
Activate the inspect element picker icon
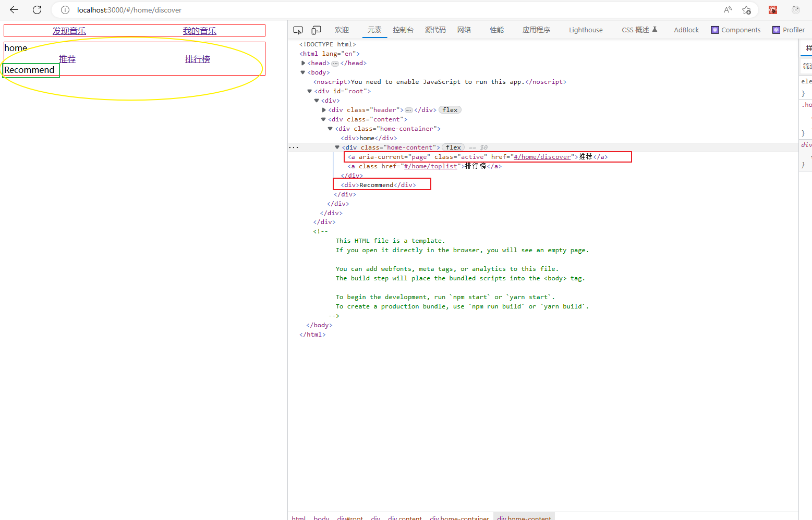click(x=298, y=30)
